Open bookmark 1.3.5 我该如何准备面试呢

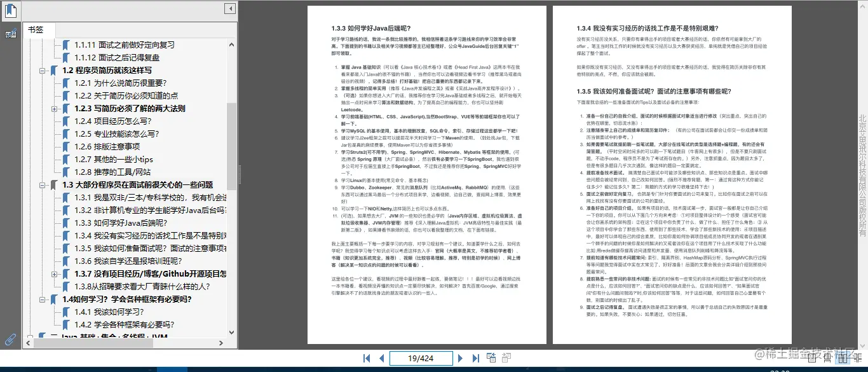[151, 249]
